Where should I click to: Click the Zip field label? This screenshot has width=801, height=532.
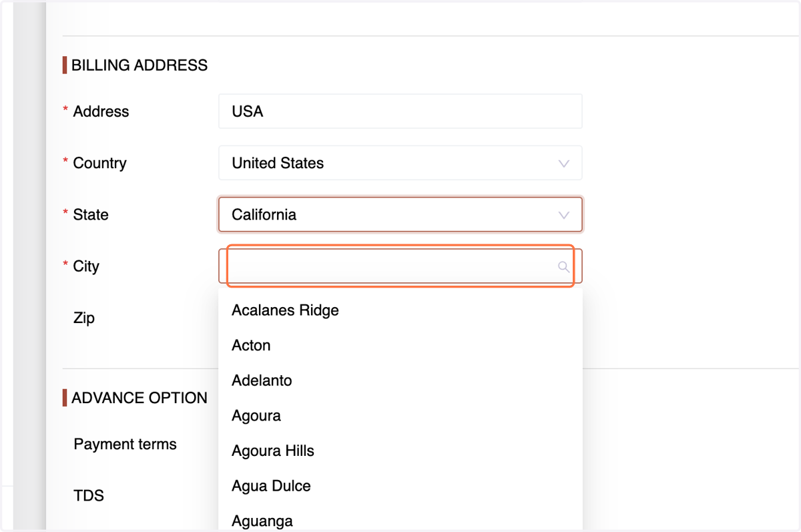point(84,318)
